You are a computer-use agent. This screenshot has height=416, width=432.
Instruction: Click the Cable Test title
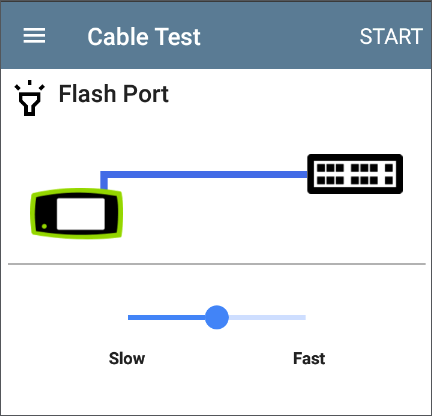[144, 36]
